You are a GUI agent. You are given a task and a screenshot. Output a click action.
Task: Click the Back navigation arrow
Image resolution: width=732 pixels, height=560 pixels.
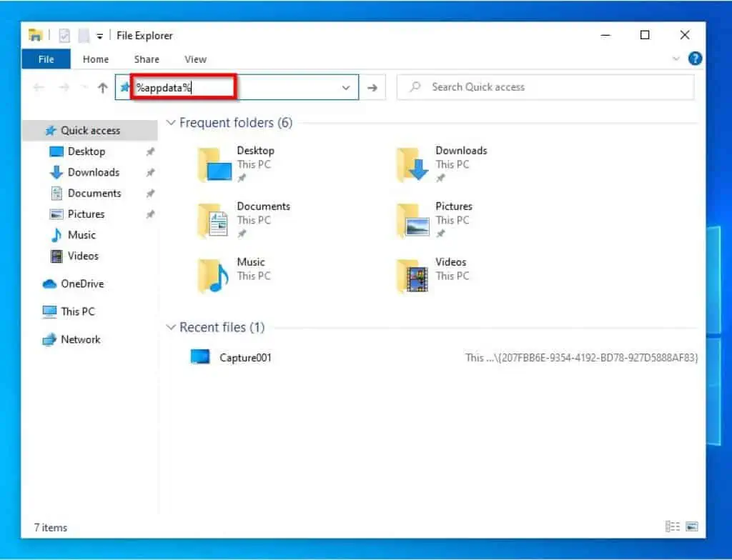39,87
